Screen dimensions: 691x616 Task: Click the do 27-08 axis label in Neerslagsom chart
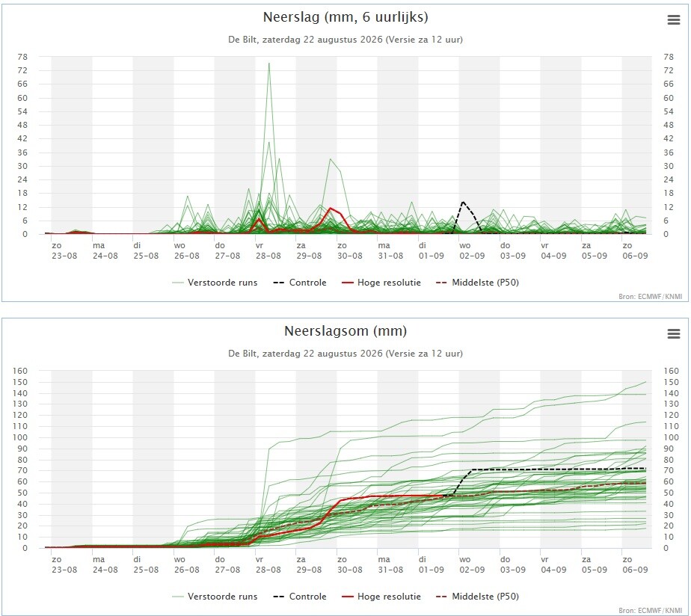tap(227, 564)
